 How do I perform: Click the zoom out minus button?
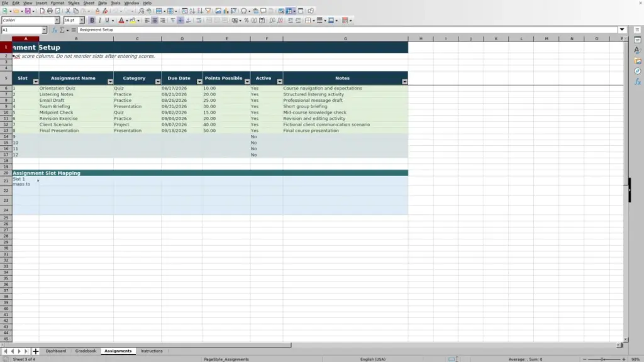pos(584,359)
